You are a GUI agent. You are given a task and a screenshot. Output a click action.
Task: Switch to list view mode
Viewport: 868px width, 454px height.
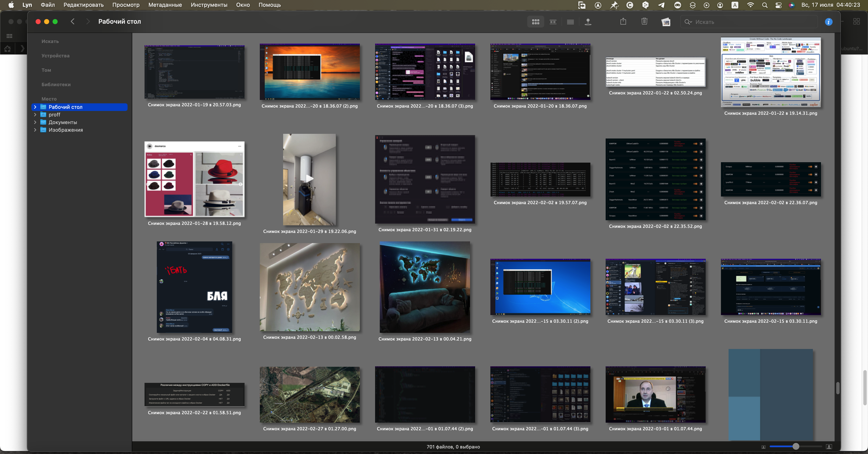(570, 22)
